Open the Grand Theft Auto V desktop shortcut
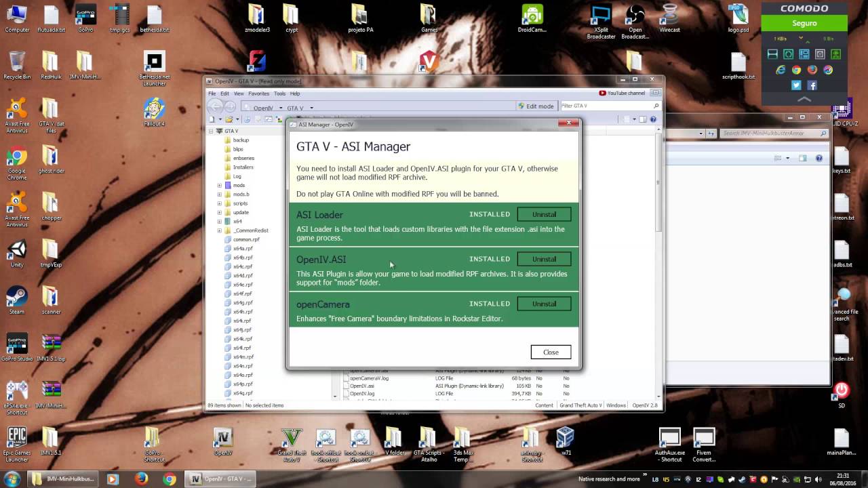Viewport: 868px width, 488px height. click(292, 444)
